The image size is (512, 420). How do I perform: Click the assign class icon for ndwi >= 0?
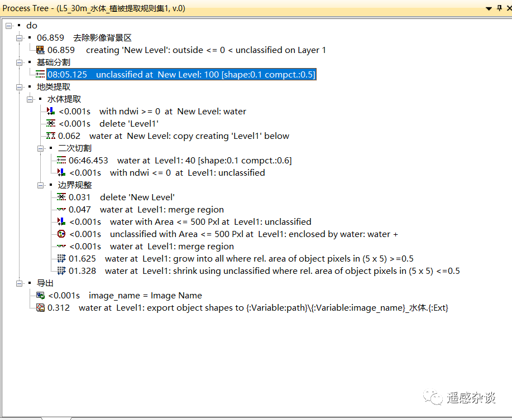tap(51, 111)
